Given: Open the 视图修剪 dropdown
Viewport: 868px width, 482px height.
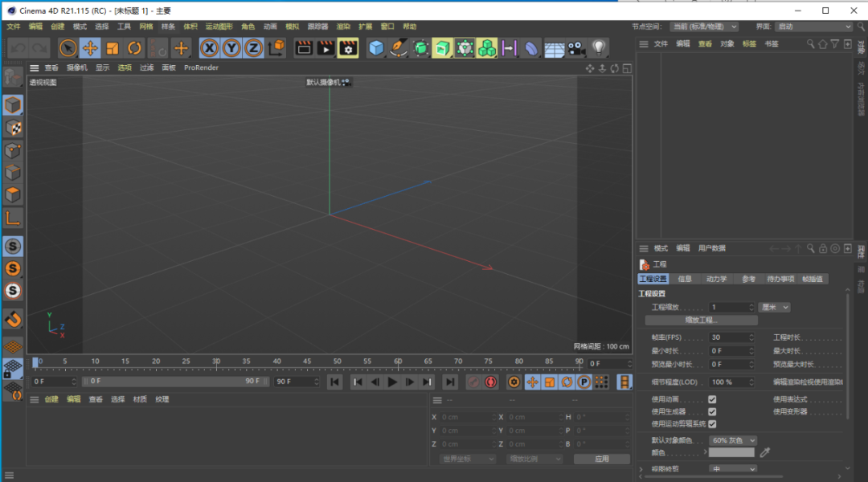Looking at the screenshot, I should (732, 469).
